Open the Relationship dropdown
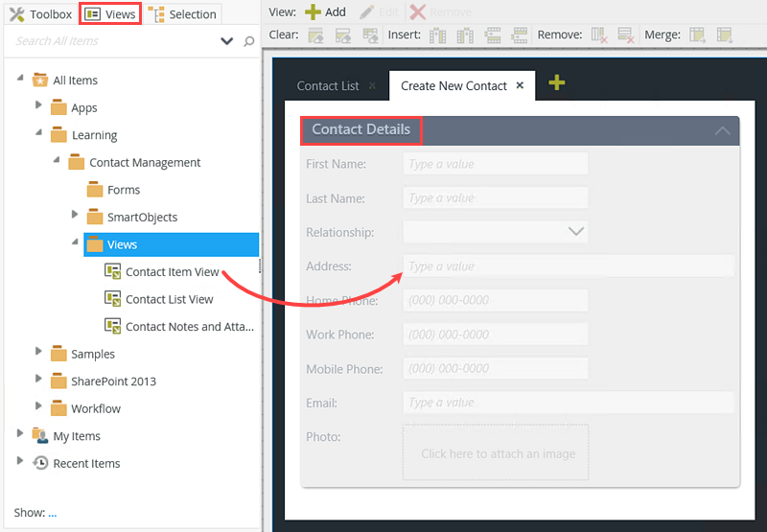This screenshot has width=767, height=532. click(x=576, y=232)
